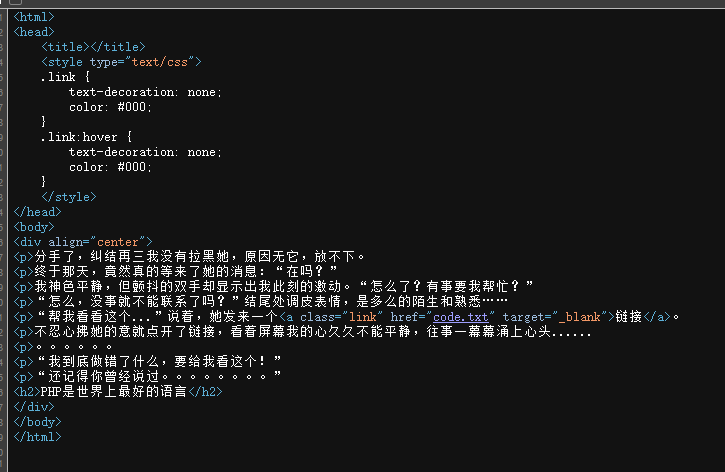Click the .link:hover { selector line
The width and height of the screenshot is (725, 472).
point(86,137)
